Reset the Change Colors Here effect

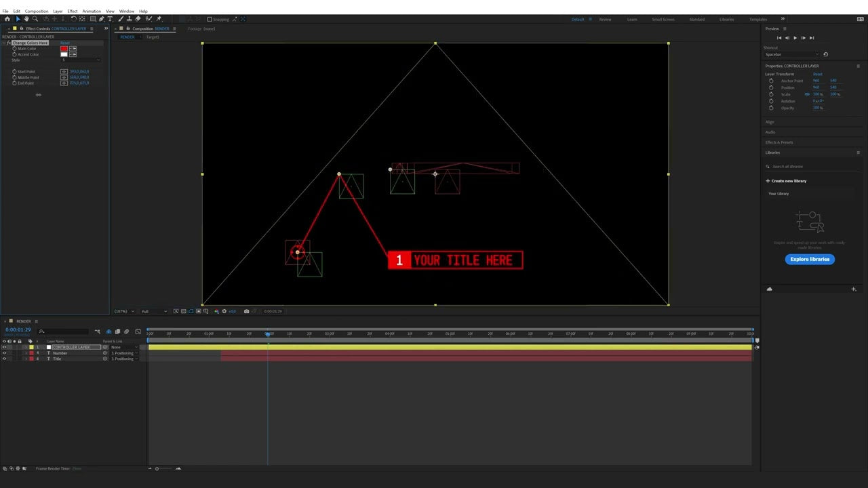(x=64, y=43)
